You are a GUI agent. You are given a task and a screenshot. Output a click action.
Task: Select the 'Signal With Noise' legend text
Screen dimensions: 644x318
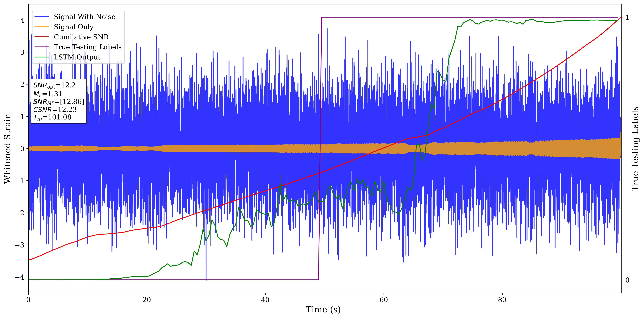(x=84, y=17)
